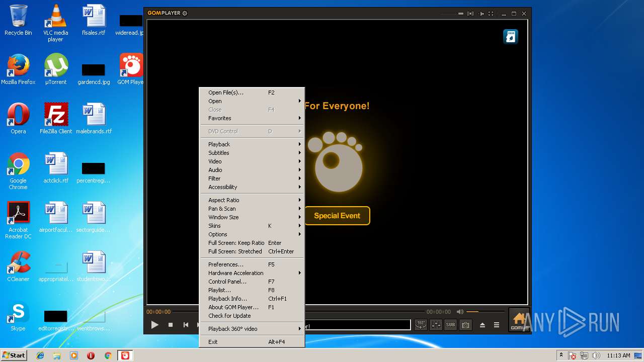This screenshot has width=644, height=362.
Task: Expand the Playback submenu
Action: (252, 144)
